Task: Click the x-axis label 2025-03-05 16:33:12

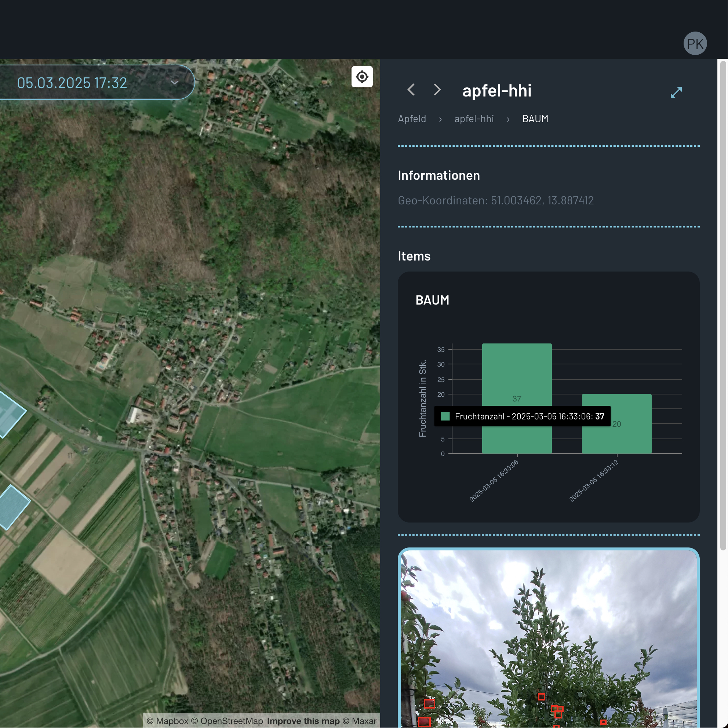Action: (594, 480)
